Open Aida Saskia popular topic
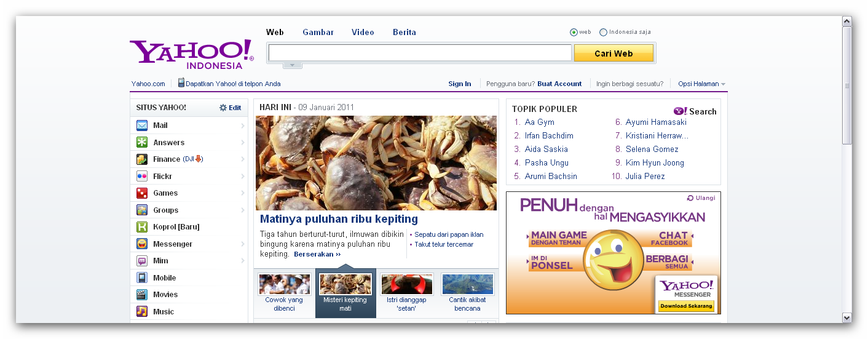The image size is (868, 339). pos(546,150)
